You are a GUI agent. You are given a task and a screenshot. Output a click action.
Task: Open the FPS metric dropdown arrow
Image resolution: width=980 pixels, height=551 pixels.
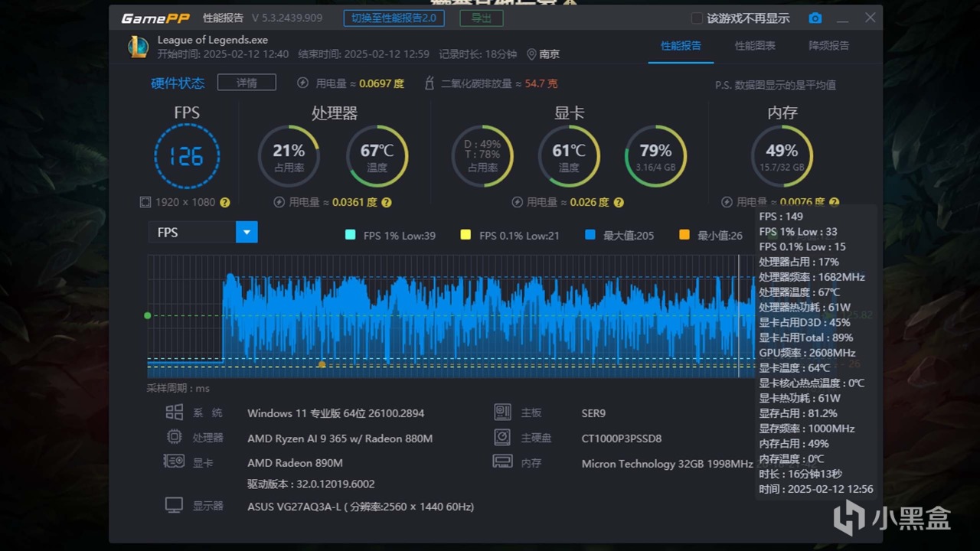coord(247,232)
